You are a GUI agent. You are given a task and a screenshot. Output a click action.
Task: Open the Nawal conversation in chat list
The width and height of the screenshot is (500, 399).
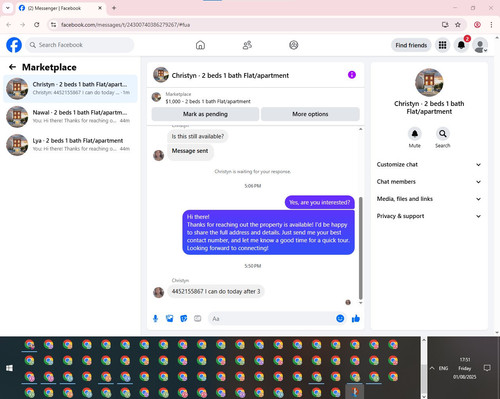[70, 117]
